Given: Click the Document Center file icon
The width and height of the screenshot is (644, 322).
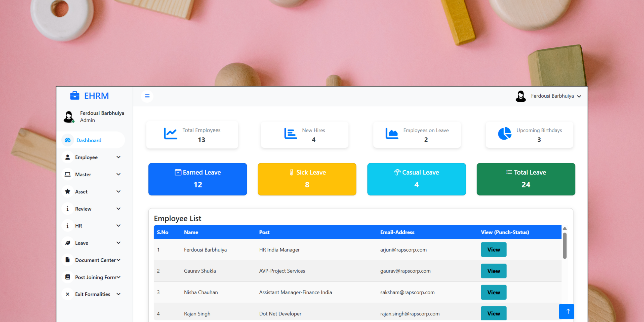Looking at the screenshot, I should click(x=68, y=260).
